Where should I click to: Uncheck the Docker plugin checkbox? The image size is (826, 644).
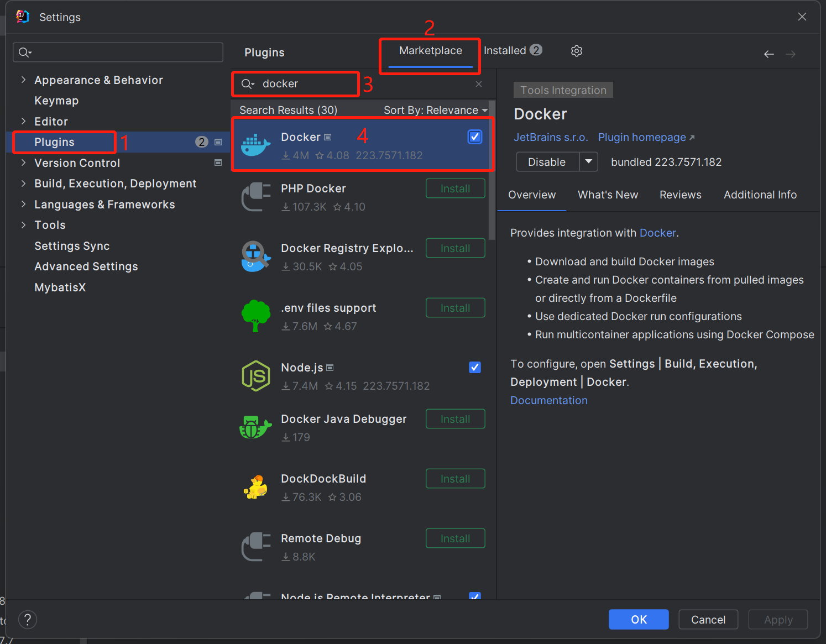pos(474,137)
